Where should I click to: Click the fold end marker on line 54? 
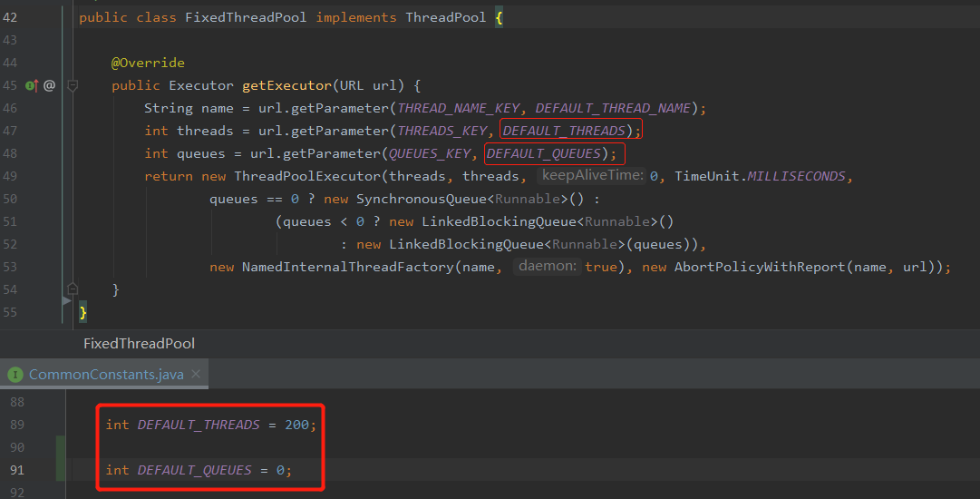pyautogui.click(x=73, y=289)
